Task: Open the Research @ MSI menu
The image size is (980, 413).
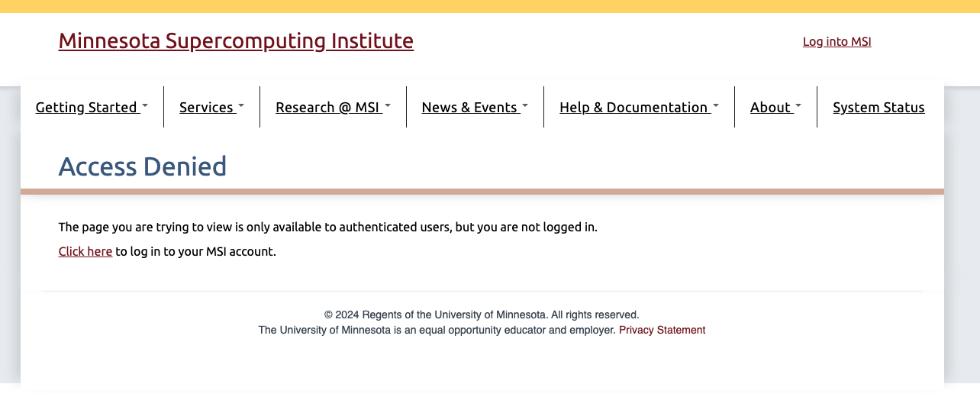Action: click(327, 108)
